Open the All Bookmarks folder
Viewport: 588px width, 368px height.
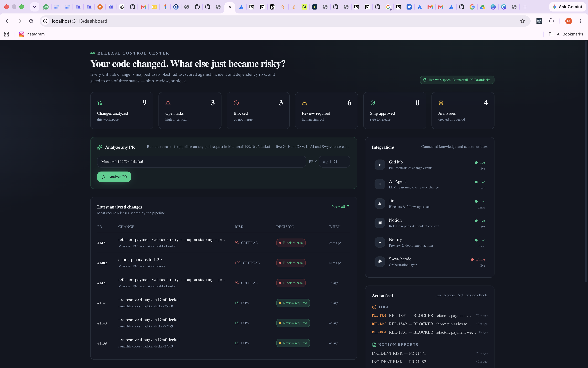pos(566,34)
